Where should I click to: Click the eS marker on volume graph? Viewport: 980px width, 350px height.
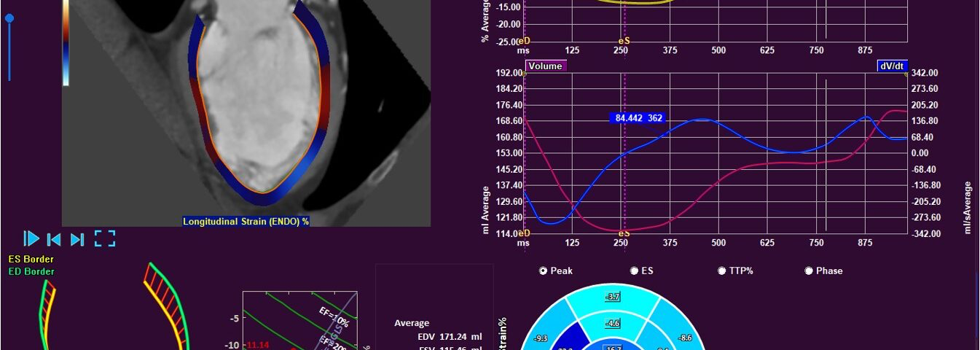coord(624,233)
